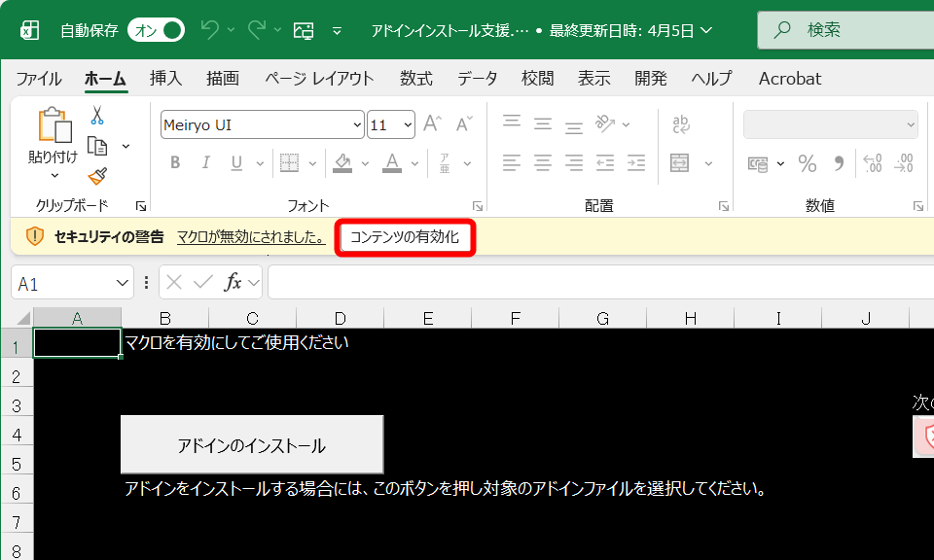Click the Increase Font Size icon

[x=432, y=123]
